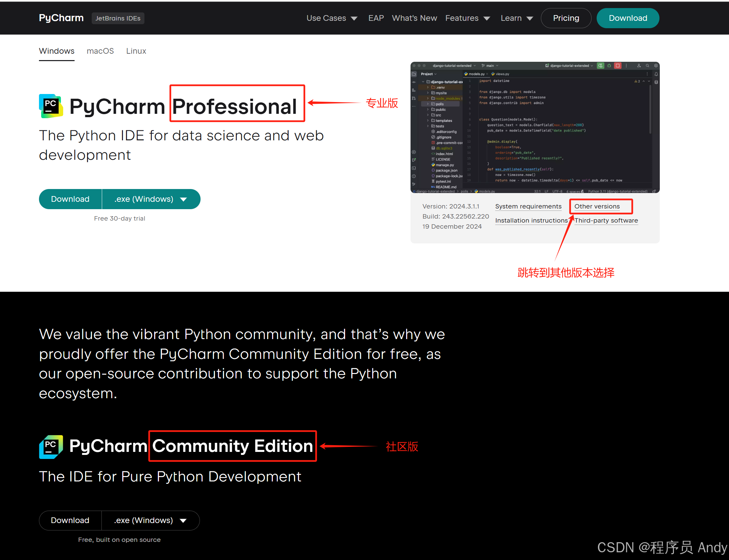Open the Use Cases dropdown menu

click(x=332, y=18)
